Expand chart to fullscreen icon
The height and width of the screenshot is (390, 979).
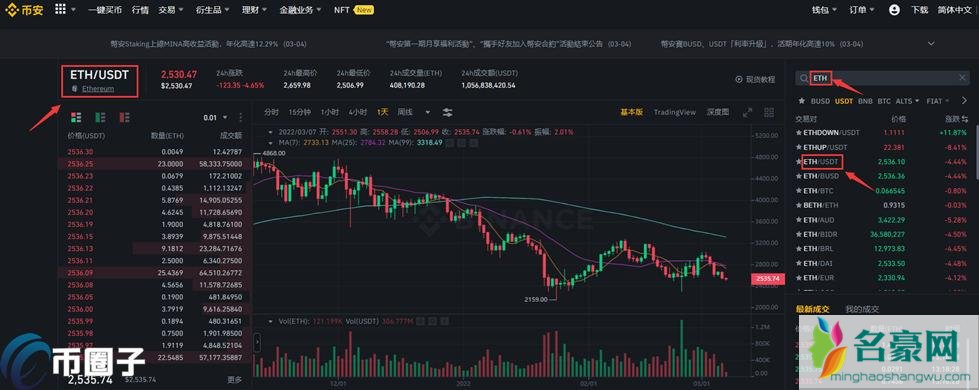747,112
